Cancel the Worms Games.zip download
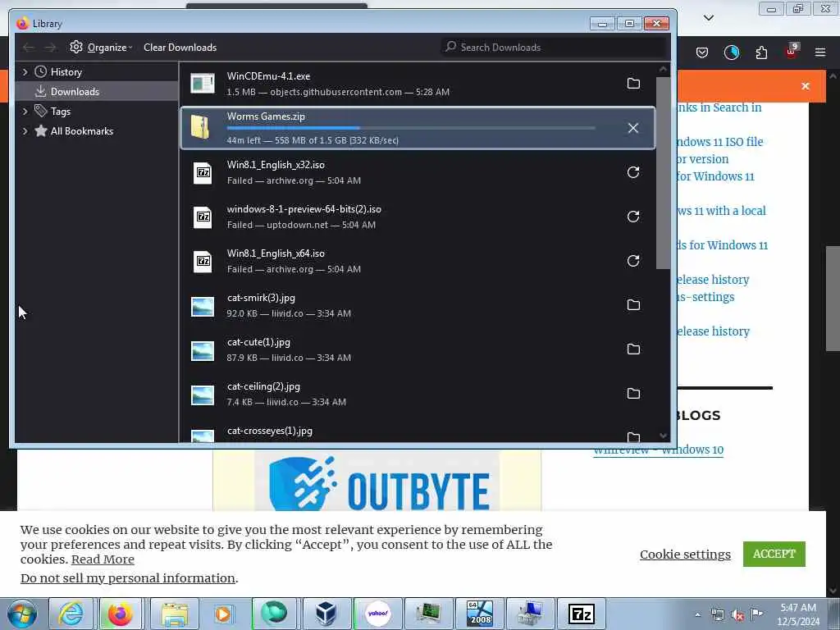This screenshot has width=840, height=630. (x=633, y=128)
